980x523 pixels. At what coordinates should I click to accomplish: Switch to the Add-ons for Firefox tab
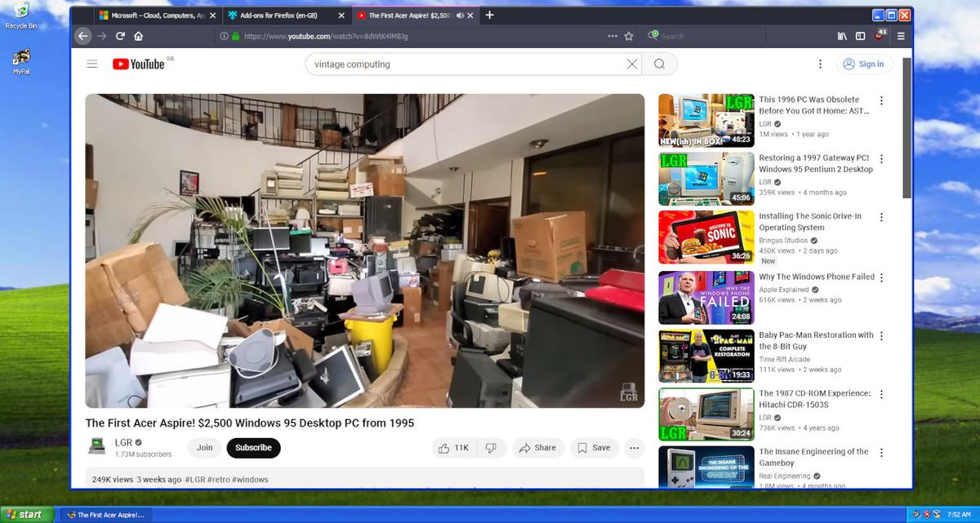click(x=278, y=15)
